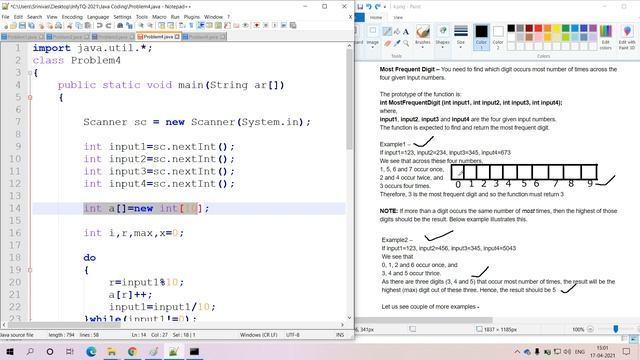The image size is (640, 360).
Task: Open the Search menu in Notepad++
Action: click(34, 17)
